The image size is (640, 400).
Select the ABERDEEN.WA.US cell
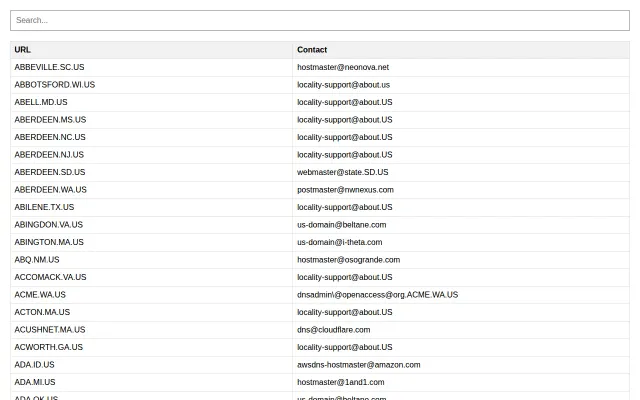click(151, 190)
